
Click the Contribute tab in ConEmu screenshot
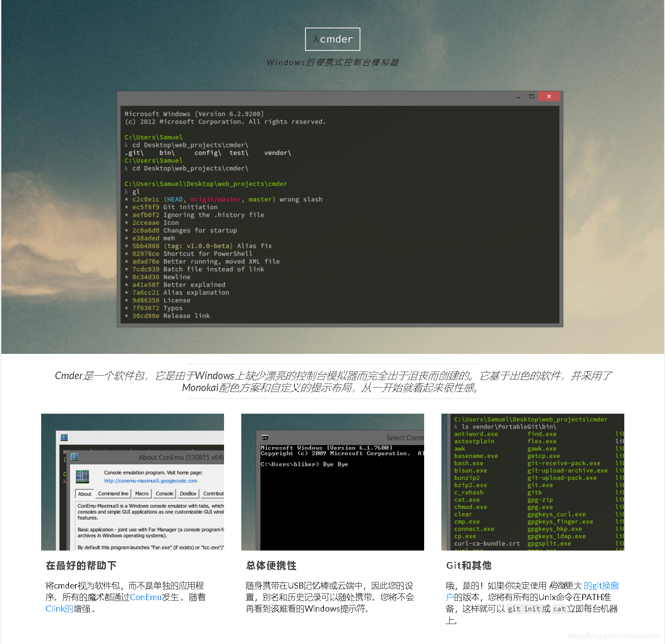213,493
